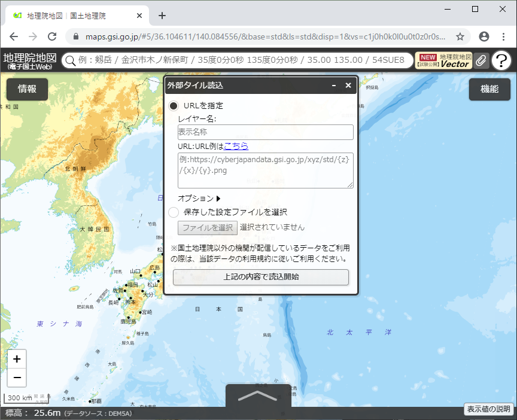Close the 地理院地図 browser tab
The width and height of the screenshot is (517, 420).
click(x=139, y=16)
